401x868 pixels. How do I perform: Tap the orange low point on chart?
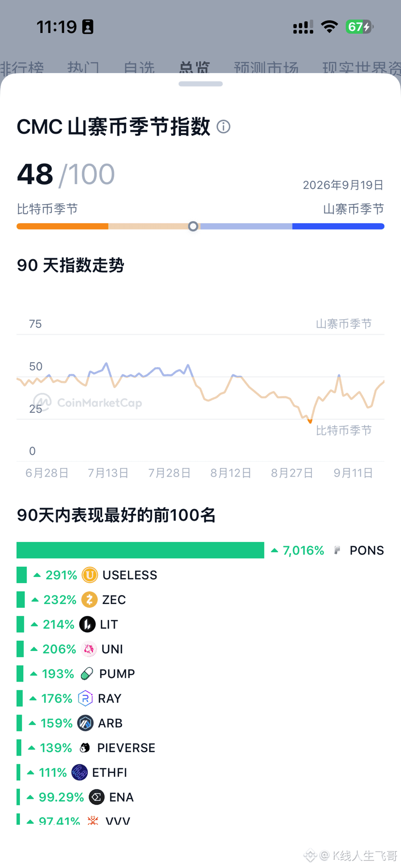[x=310, y=421]
